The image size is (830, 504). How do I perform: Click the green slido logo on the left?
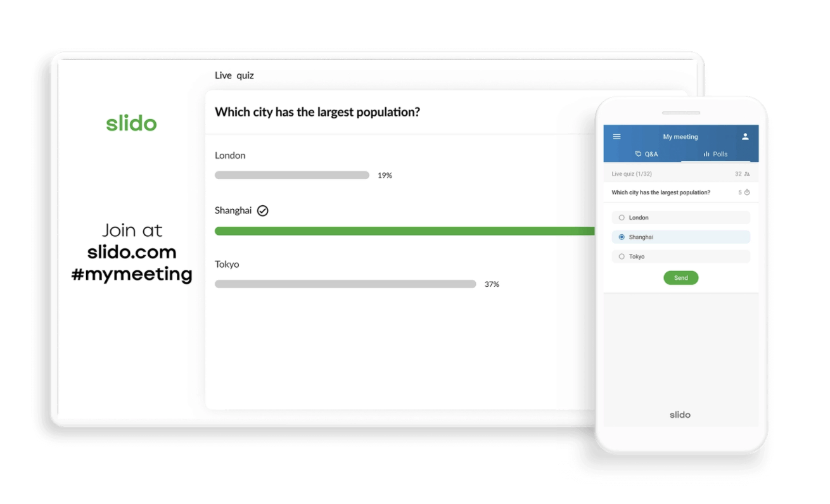(131, 123)
